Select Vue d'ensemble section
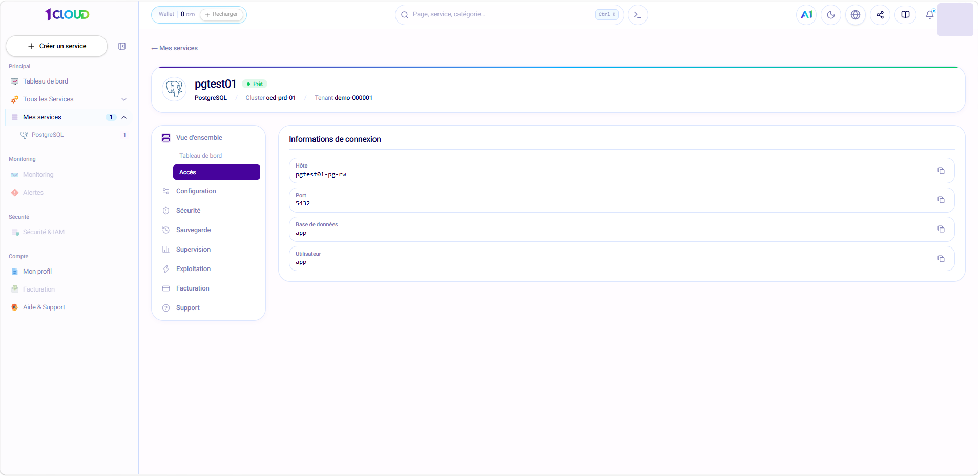The height and width of the screenshot is (476, 980). (199, 138)
